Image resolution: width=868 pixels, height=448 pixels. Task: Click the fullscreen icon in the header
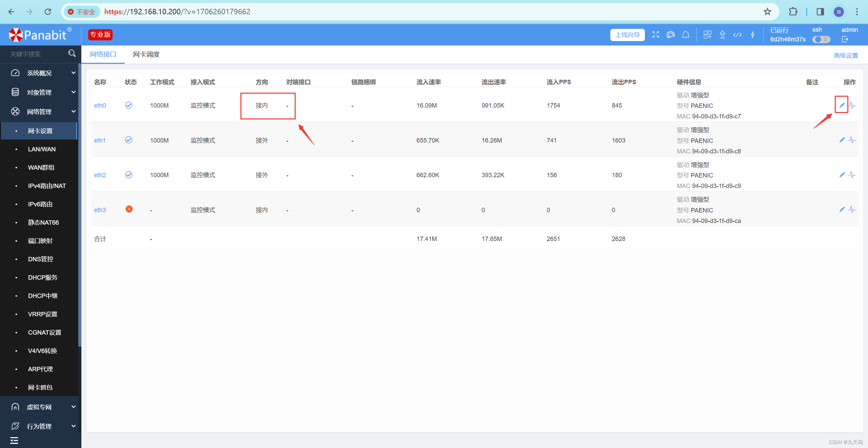(655, 35)
